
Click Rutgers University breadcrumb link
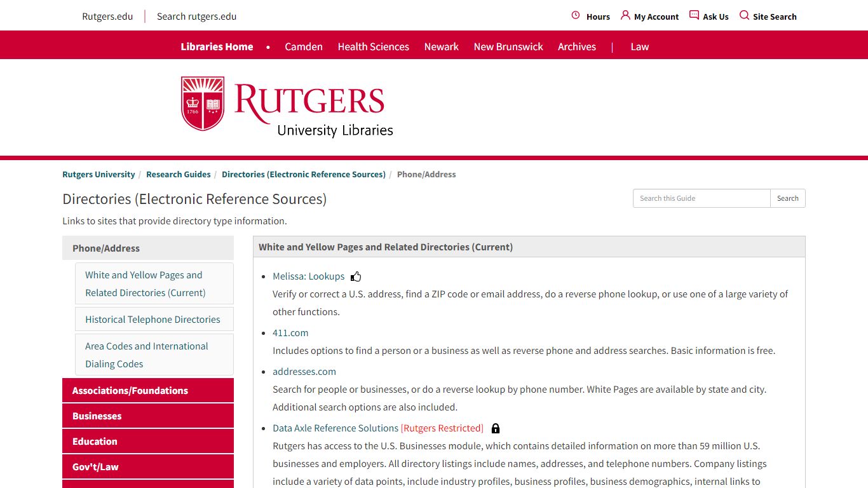pos(98,174)
